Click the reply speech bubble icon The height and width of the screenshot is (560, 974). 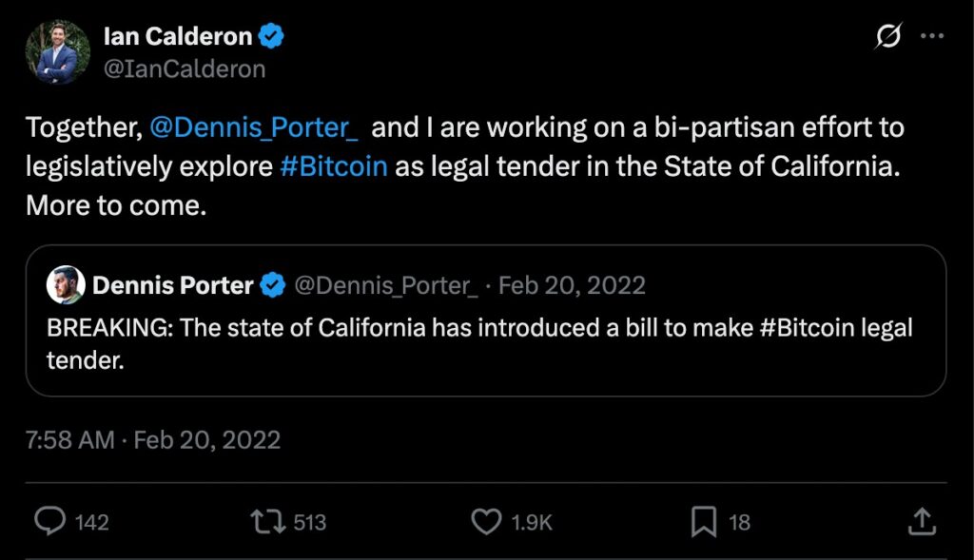[x=49, y=521]
